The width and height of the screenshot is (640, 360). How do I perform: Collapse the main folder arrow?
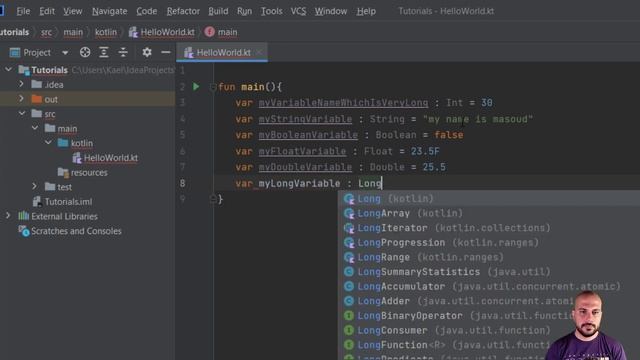coord(35,128)
